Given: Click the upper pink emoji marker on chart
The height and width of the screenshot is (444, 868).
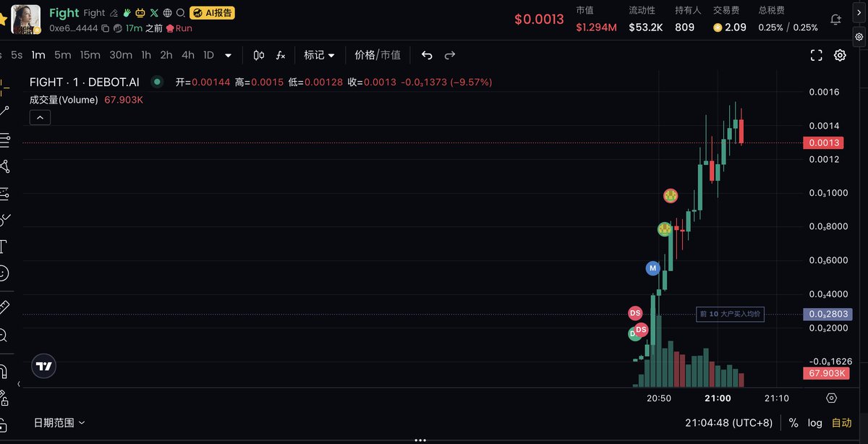Looking at the screenshot, I should (671, 195).
